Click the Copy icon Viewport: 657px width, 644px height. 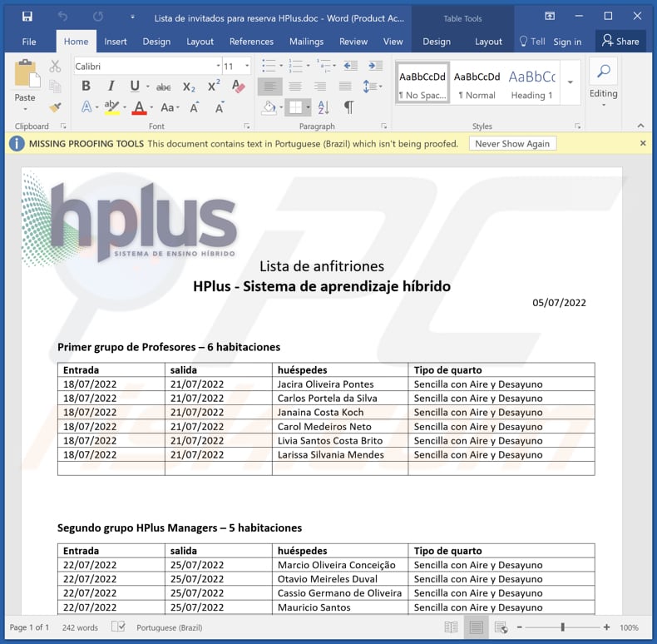click(55, 87)
